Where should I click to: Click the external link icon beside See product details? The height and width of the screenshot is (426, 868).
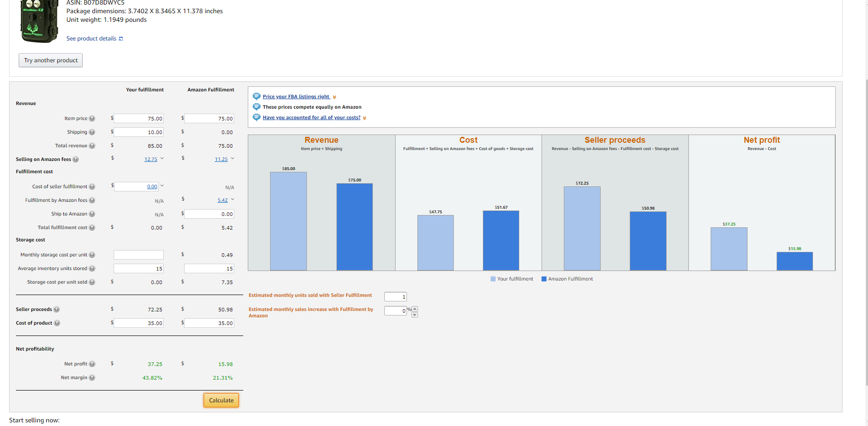coord(121,39)
